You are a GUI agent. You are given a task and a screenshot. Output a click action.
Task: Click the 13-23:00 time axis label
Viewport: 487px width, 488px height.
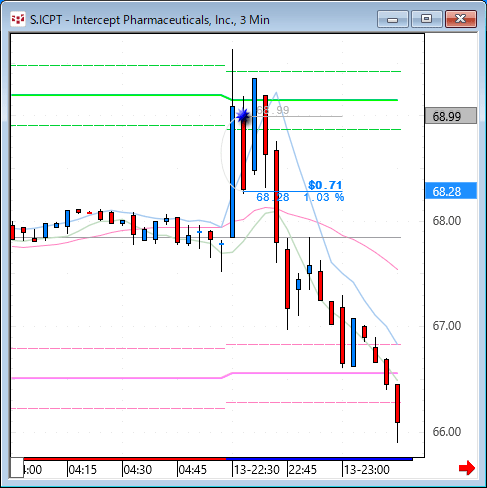pos(367,470)
